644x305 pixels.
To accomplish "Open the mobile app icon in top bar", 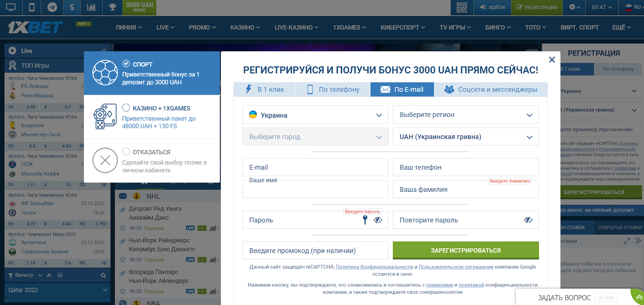I will pos(32,7).
